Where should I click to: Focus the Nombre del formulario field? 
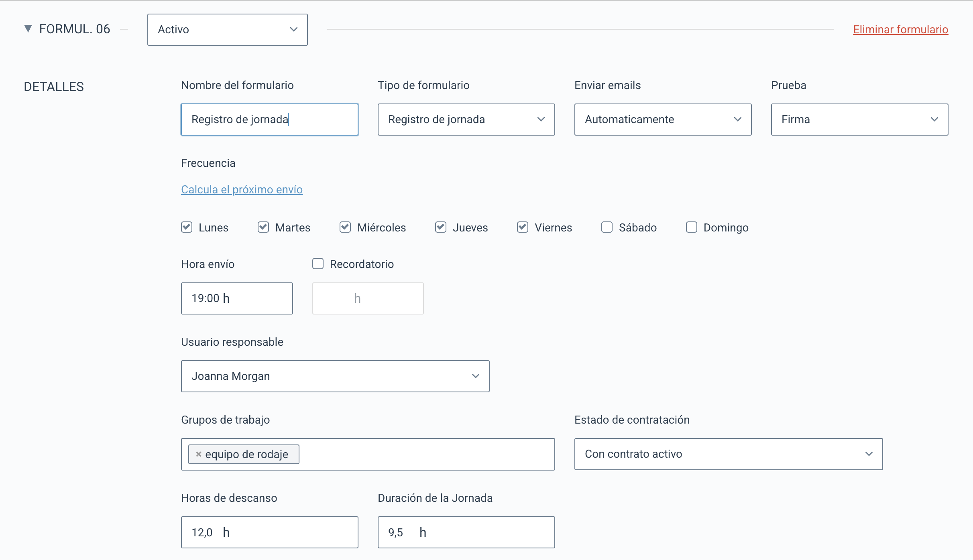269,120
